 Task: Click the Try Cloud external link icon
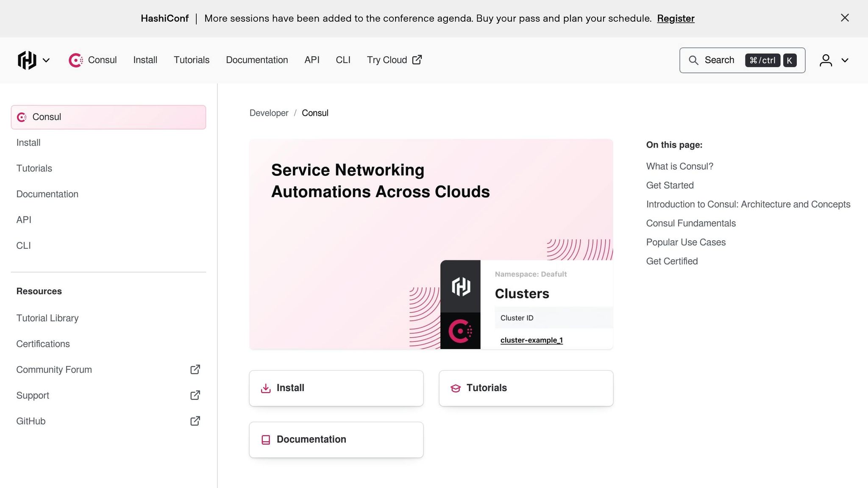pos(417,60)
